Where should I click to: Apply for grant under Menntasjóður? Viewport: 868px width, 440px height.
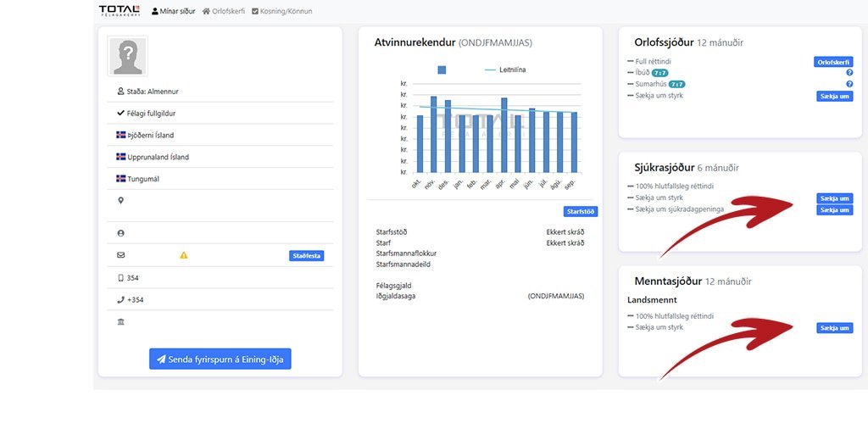(x=834, y=328)
